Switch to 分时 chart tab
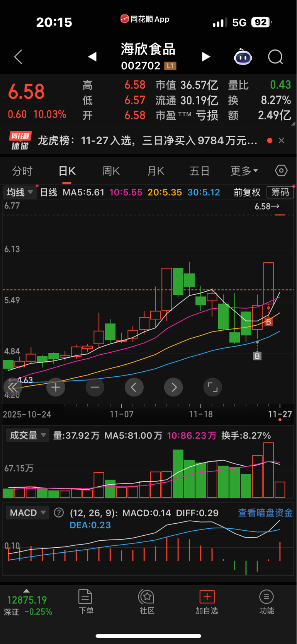297x644 pixels. 22,171
